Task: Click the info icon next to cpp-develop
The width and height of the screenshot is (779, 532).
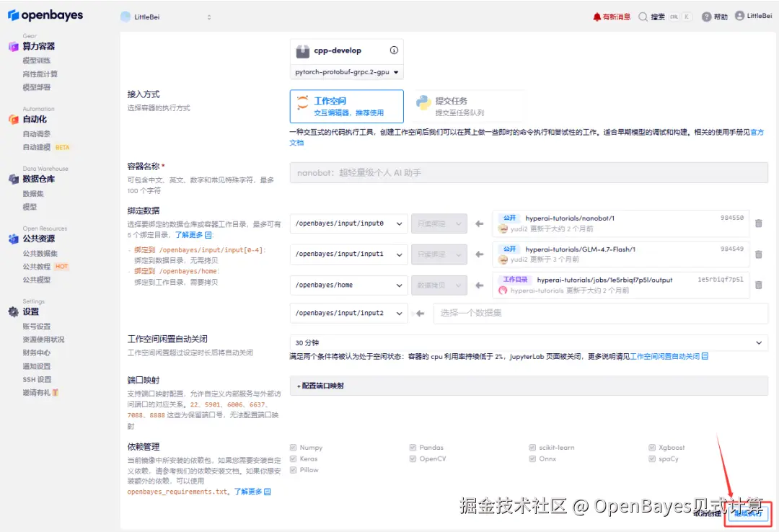Action: tap(394, 50)
